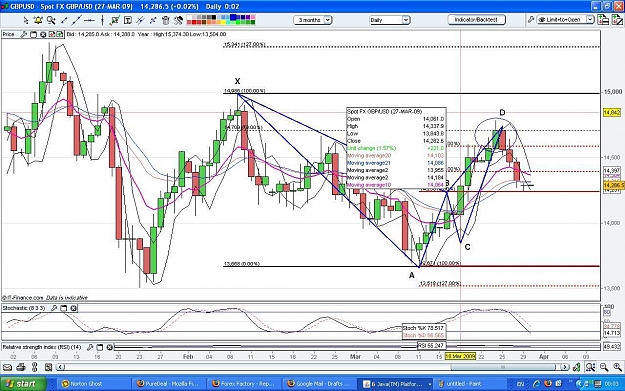Zoom out the chart with minus magnifier
Screen dimensions: 625x391
(604, 367)
